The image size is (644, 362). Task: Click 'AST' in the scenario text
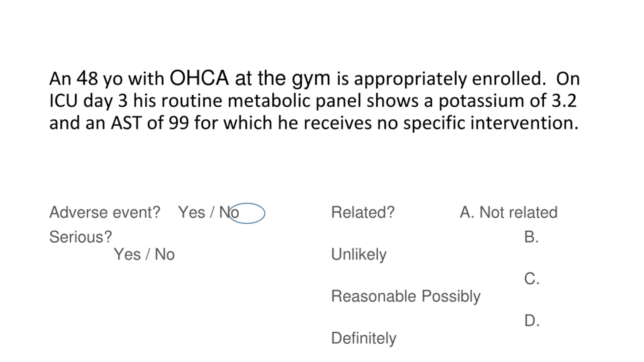pyautogui.click(x=126, y=123)
